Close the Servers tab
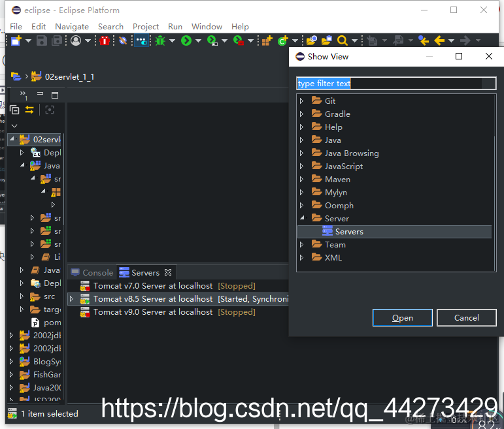This screenshot has height=429, width=504. (168, 272)
